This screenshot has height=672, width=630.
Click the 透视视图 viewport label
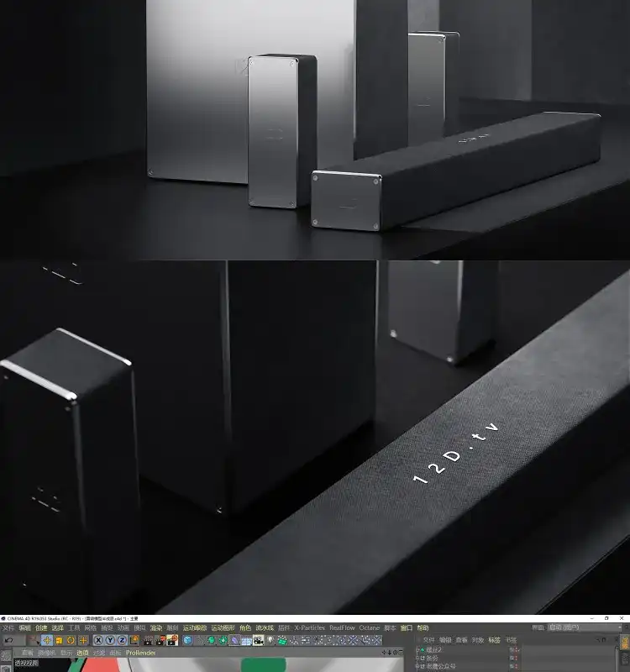pos(27,663)
